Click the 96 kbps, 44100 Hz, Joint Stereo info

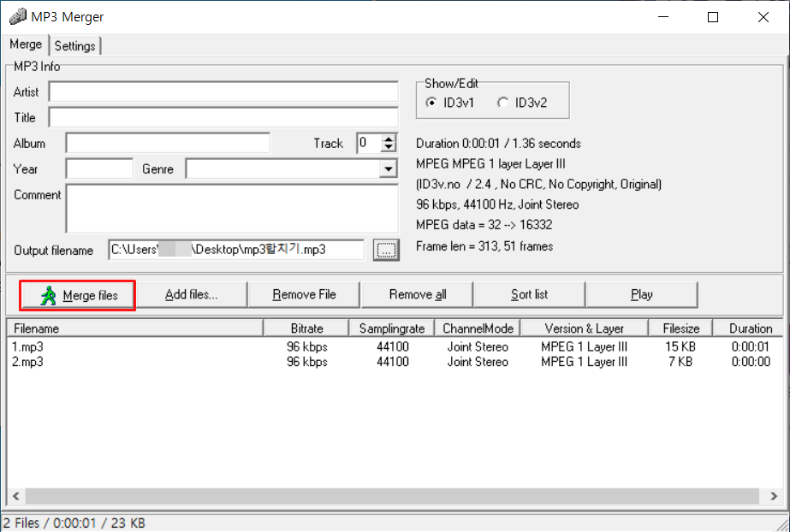click(x=497, y=204)
